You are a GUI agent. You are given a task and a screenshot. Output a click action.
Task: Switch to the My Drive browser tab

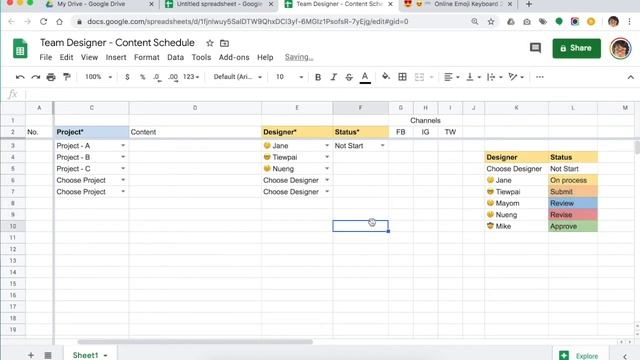pos(99,4)
